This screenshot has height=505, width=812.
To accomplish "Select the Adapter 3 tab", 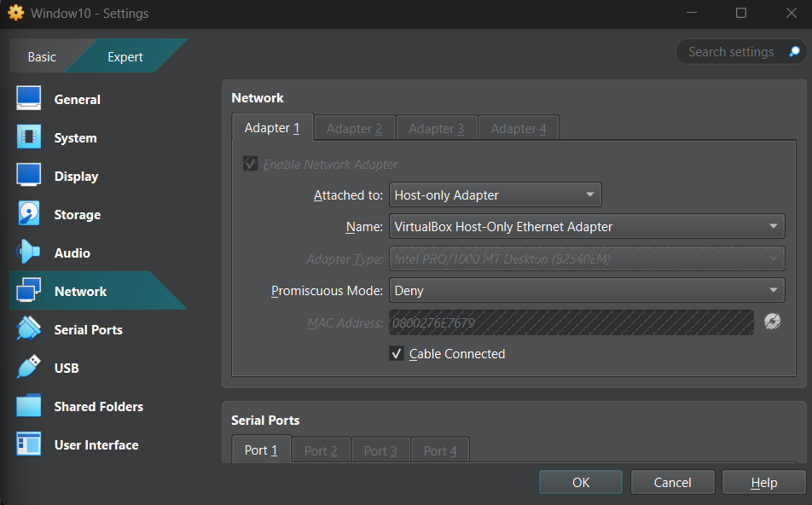I will (436, 129).
